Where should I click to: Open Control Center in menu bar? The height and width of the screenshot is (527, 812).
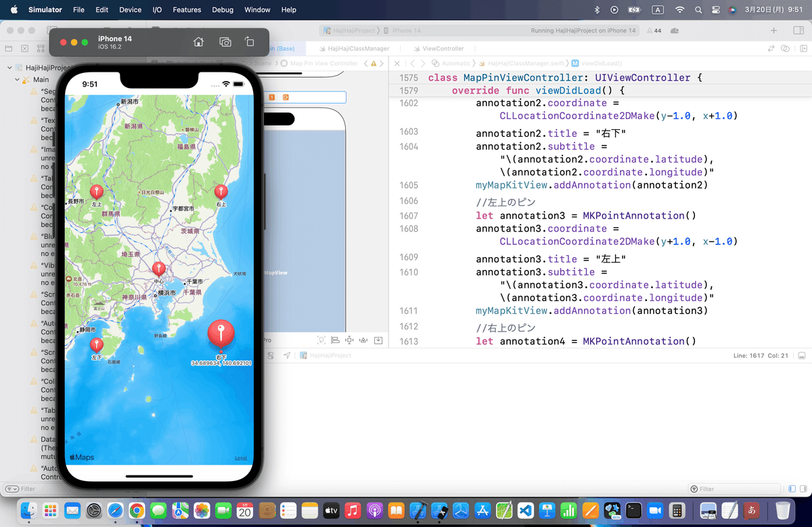click(717, 9)
